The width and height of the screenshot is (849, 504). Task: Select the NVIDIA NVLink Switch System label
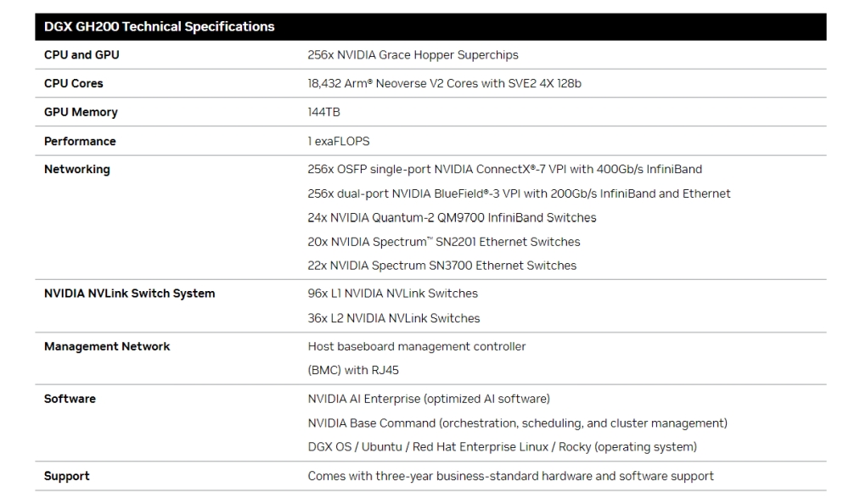click(115, 293)
